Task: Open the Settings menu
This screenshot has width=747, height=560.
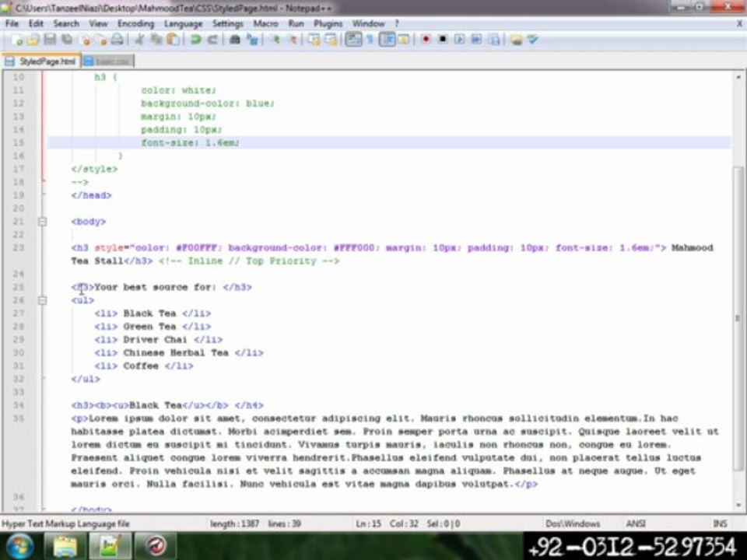Action: point(228,23)
